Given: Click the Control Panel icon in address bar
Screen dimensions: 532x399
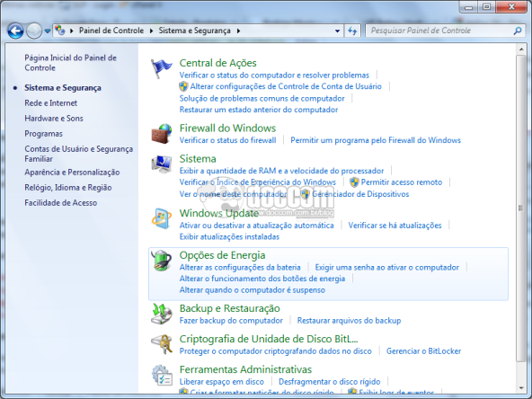Looking at the screenshot, I should [60, 31].
